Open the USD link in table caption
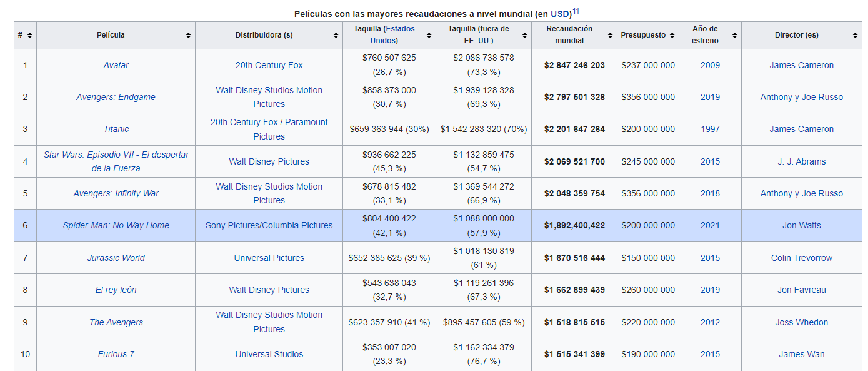868x371 pixels. (560, 14)
